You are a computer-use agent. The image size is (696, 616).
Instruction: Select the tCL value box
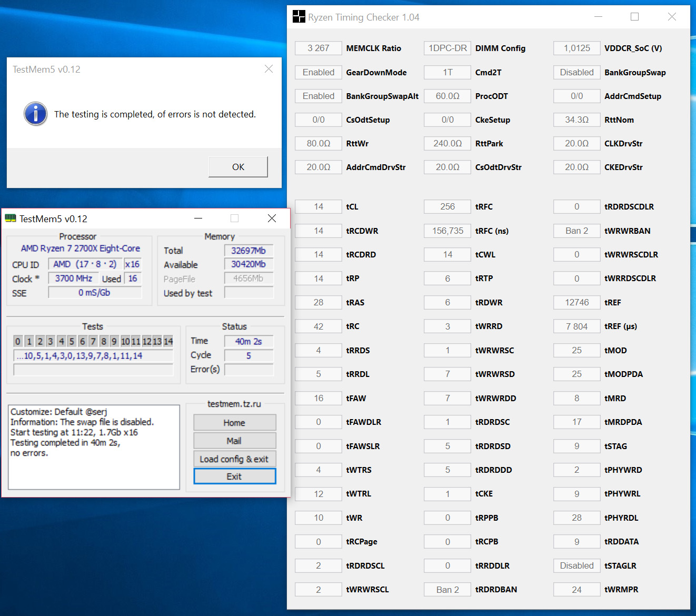pyautogui.click(x=319, y=207)
